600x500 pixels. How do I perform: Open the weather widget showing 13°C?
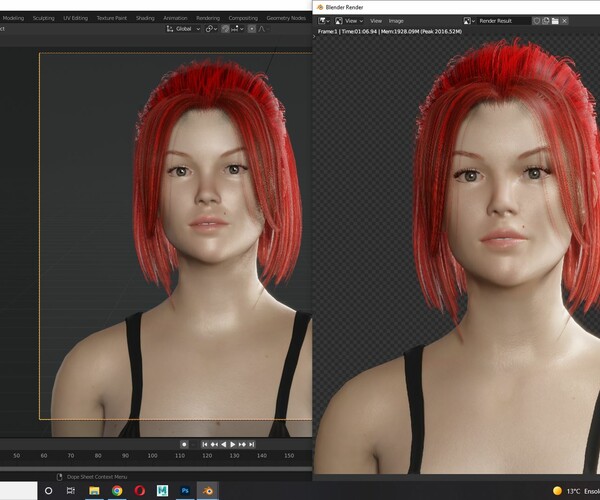pos(575,491)
